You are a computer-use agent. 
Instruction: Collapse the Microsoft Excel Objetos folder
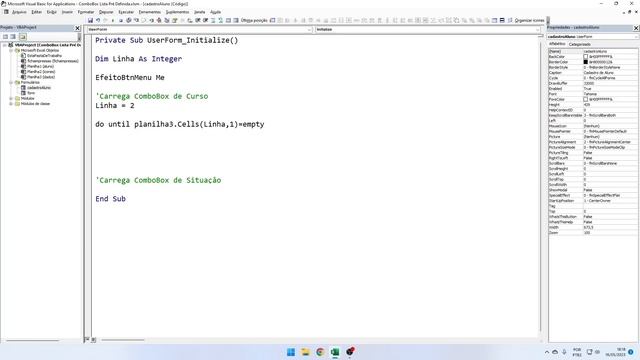point(11,51)
